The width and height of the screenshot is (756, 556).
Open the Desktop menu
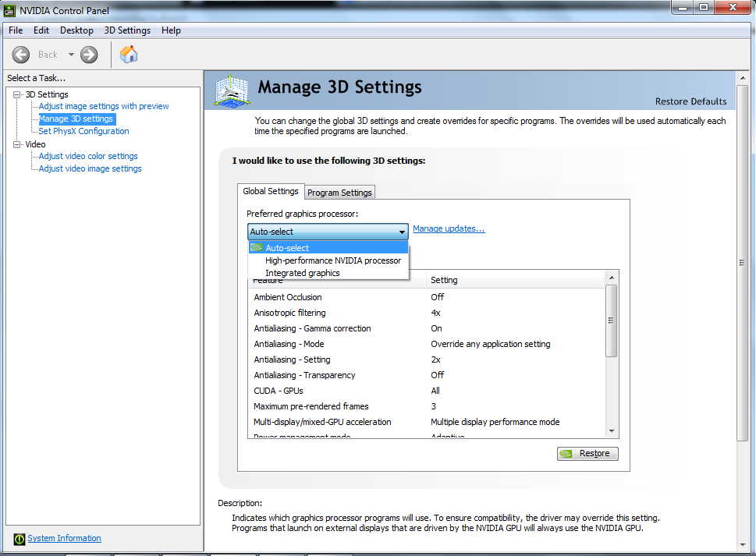click(x=76, y=30)
